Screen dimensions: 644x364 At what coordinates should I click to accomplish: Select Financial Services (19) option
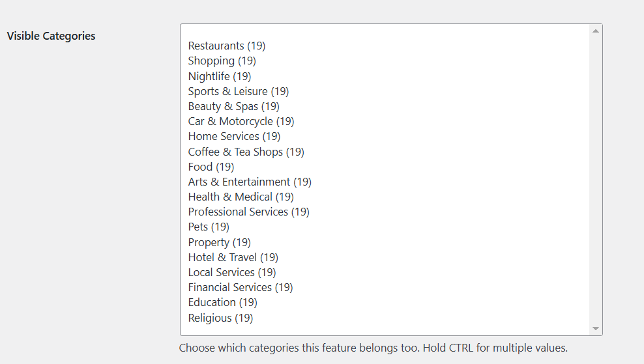coord(240,287)
